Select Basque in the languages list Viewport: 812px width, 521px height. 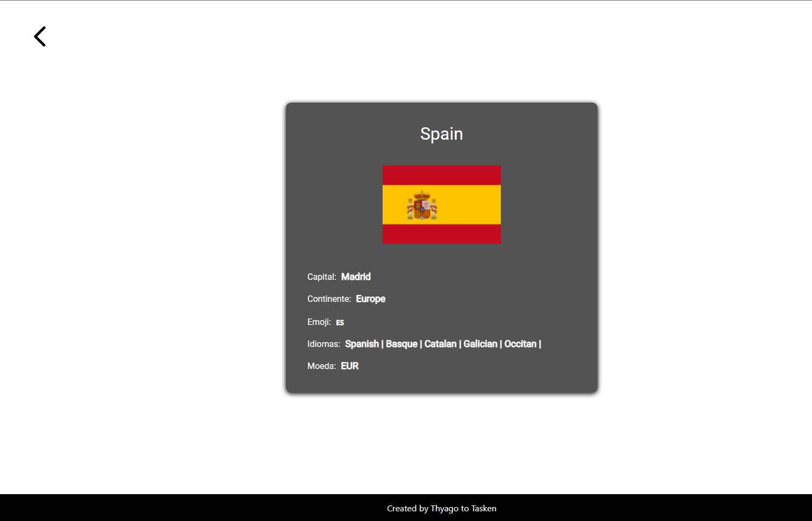coord(401,344)
